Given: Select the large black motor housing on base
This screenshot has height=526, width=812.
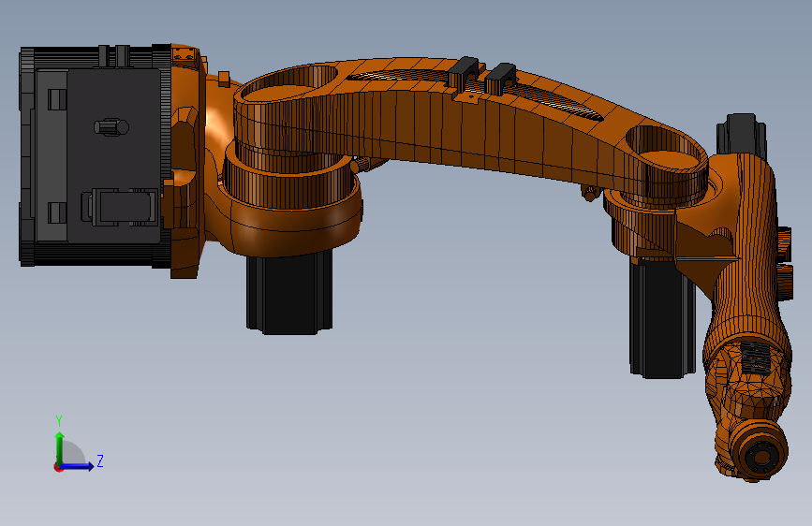Looking at the screenshot, I should (96, 155).
